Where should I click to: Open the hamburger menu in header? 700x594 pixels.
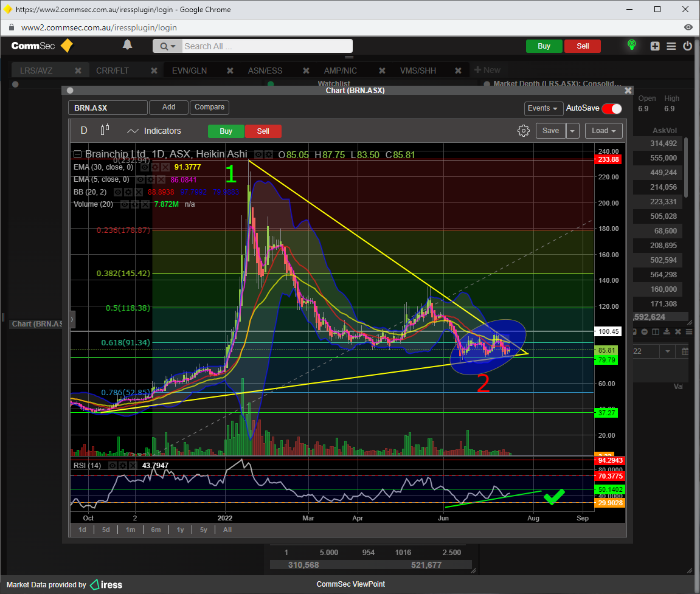point(671,46)
